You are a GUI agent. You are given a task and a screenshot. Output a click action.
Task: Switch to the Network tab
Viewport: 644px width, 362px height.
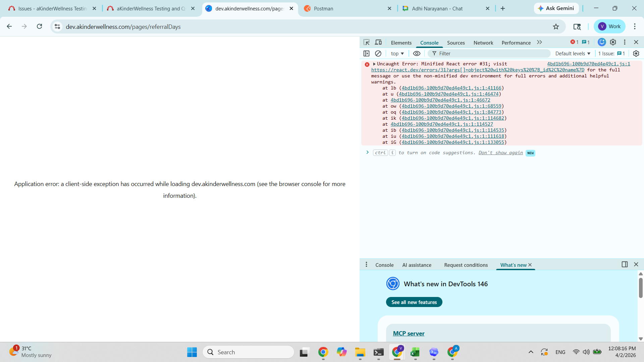[483, 43]
